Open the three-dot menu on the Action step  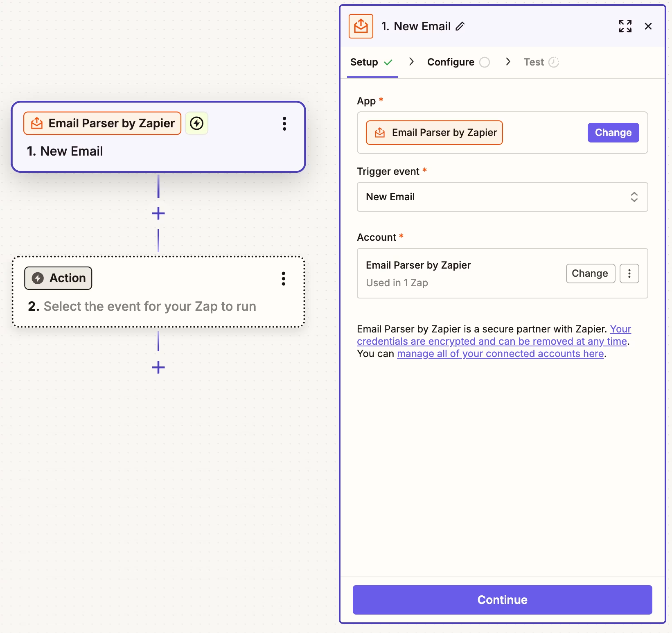coord(283,278)
